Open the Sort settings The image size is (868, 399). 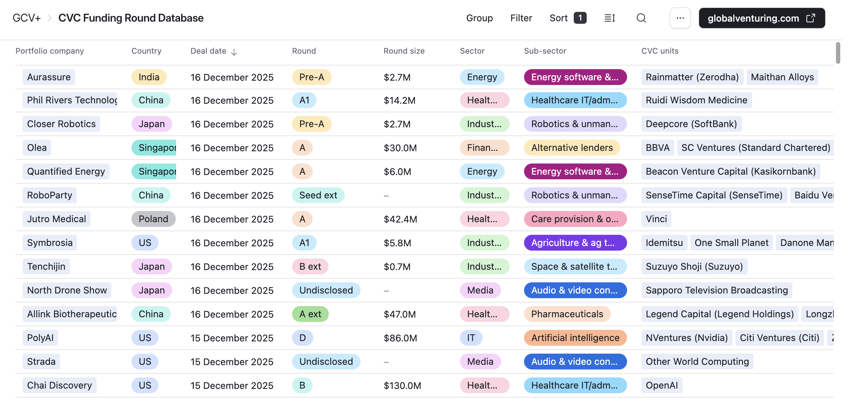pos(558,18)
